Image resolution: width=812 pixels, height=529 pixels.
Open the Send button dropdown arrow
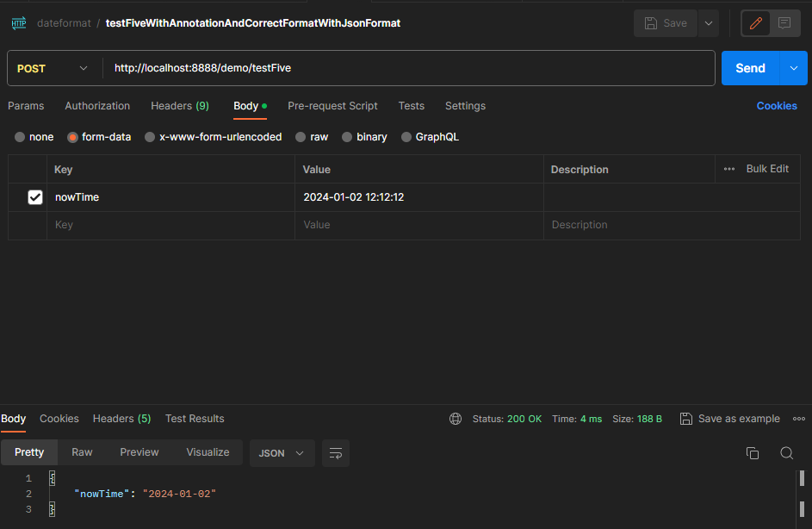pos(793,68)
